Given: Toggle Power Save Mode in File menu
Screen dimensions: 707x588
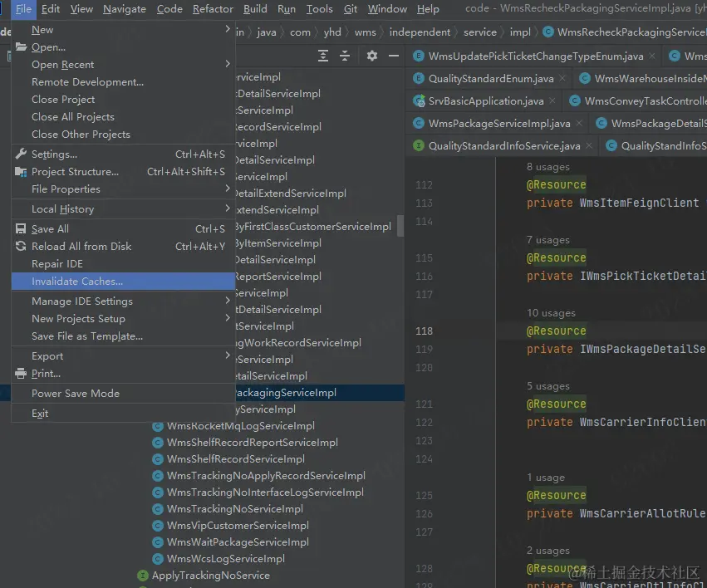Looking at the screenshot, I should coord(123,394).
